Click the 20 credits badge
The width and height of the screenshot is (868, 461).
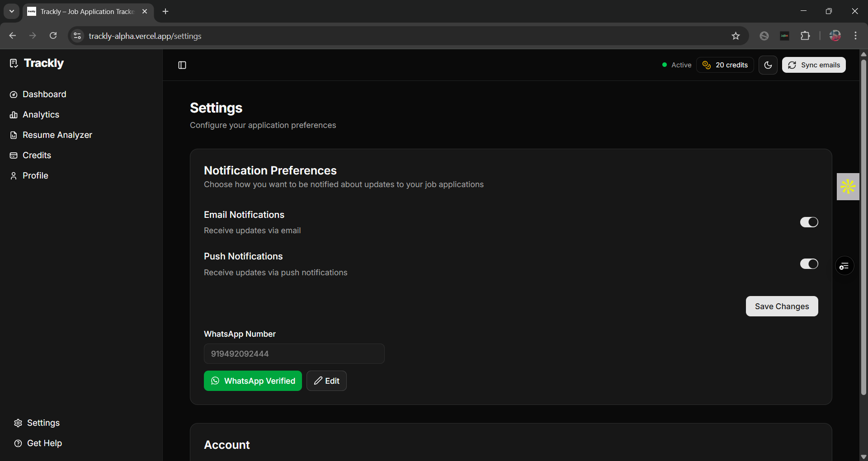725,65
